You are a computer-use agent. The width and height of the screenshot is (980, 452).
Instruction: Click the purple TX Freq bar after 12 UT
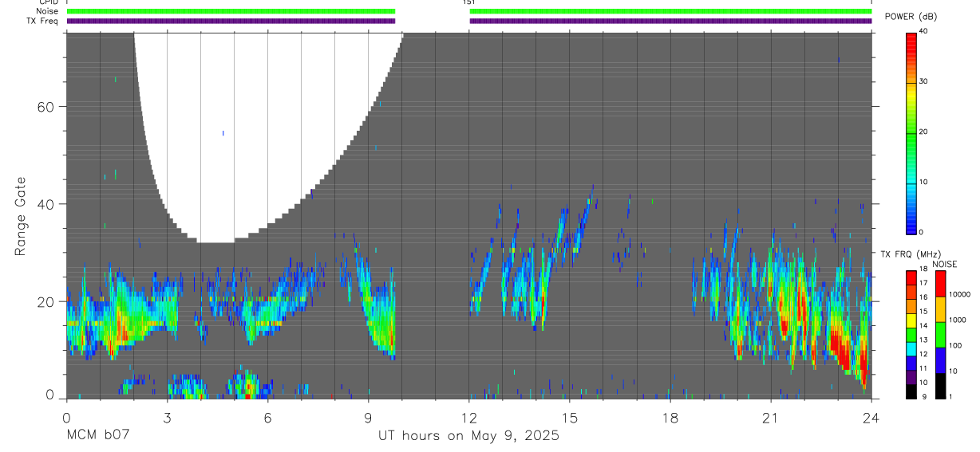point(670,21)
